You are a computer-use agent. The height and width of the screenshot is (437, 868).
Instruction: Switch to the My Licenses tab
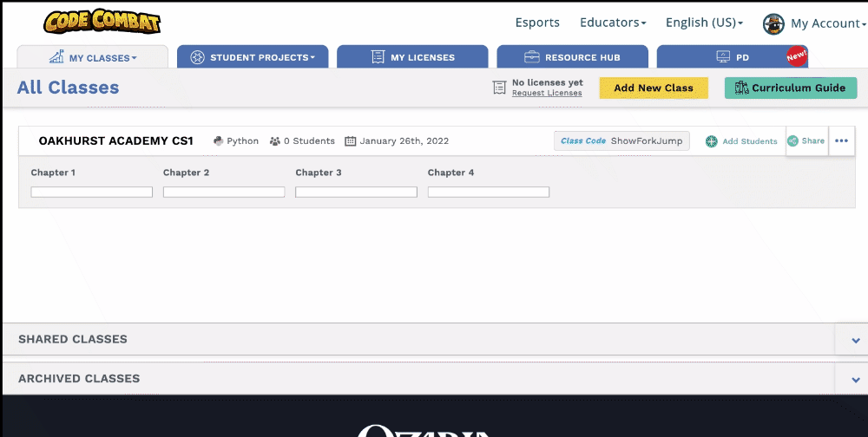pyautogui.click(x=412, y=57)
